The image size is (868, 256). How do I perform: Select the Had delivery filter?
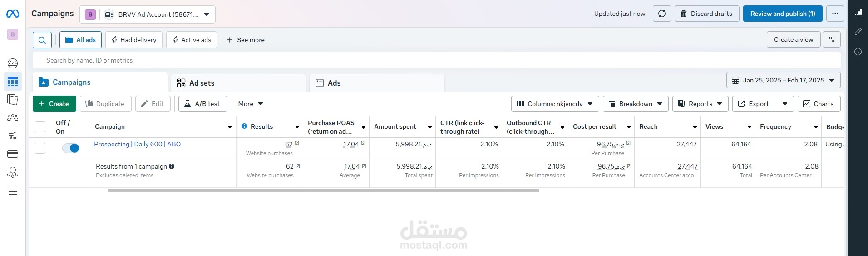pos(134,40)
